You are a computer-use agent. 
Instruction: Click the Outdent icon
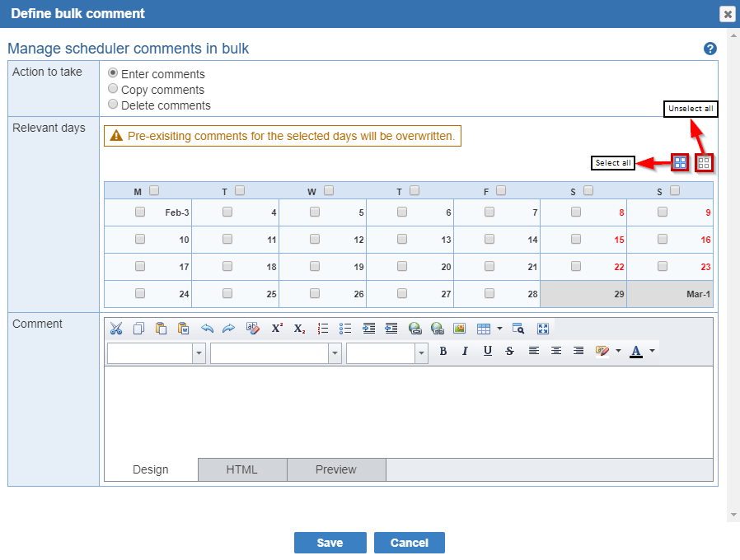tap(391, 329)
